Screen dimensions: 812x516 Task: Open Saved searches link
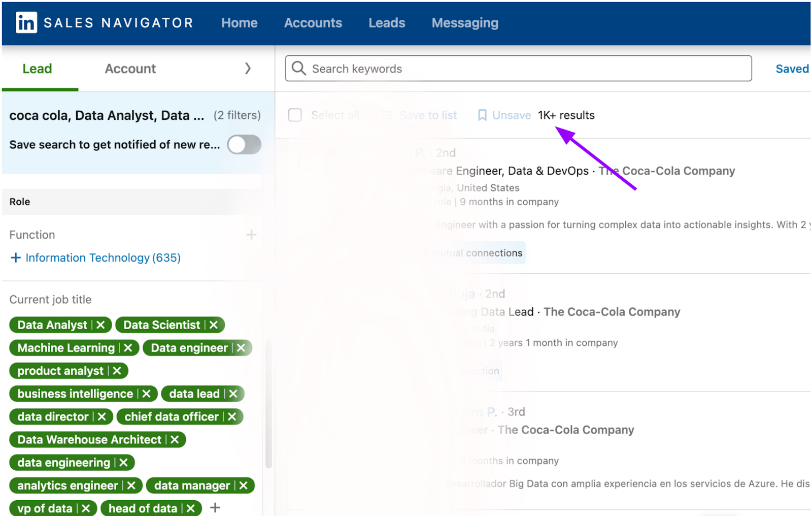click(792, 69)
